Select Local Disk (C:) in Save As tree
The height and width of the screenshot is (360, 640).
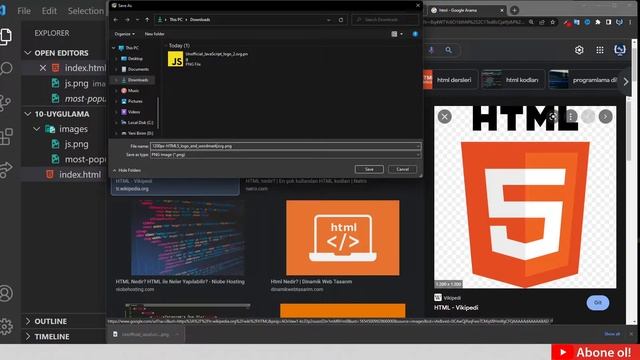[140, 122]
